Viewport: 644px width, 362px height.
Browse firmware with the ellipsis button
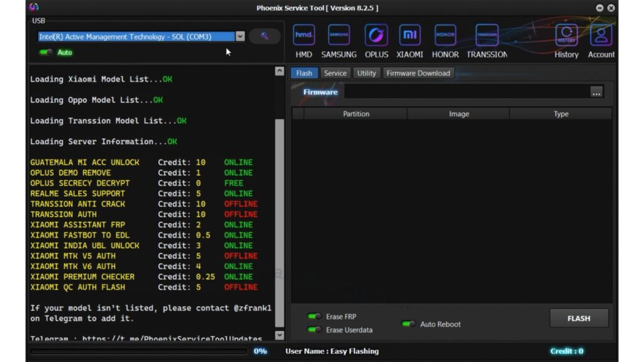coord(596,92)
